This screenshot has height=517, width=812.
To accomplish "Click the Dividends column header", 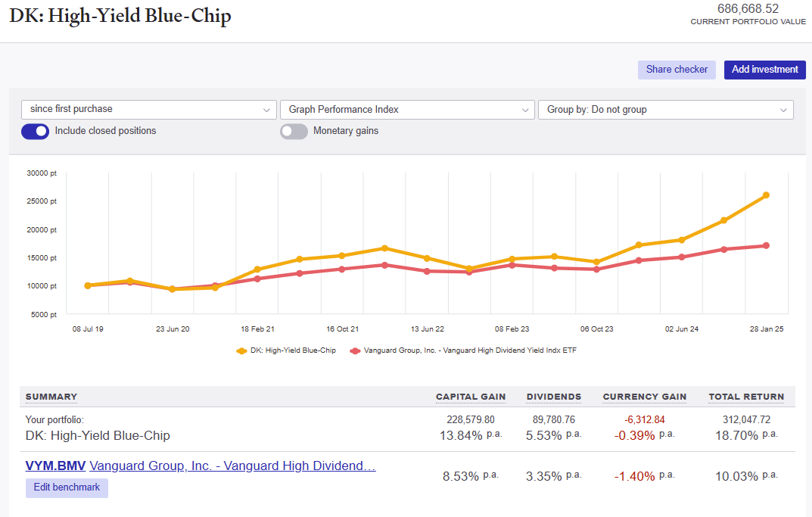I will click(x=554, y=397).
